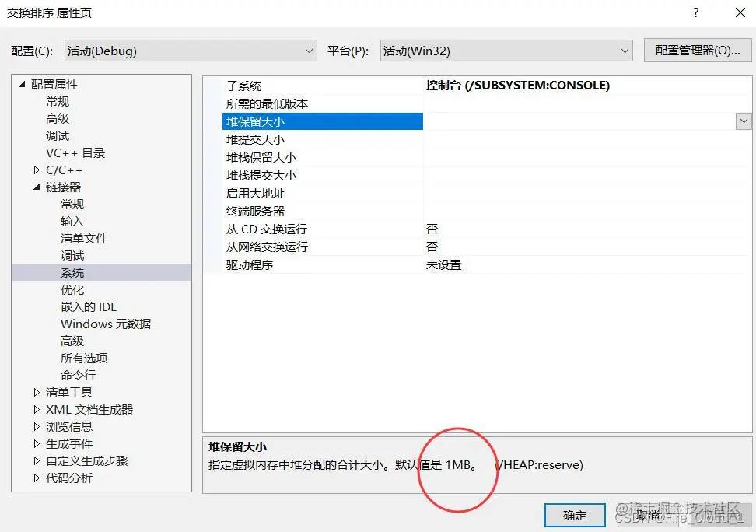Collapse the 链接器 tree node
Image resolution: width=756 pixels, height=532 pixels.
pyautogui.click(x=35, y=187)
